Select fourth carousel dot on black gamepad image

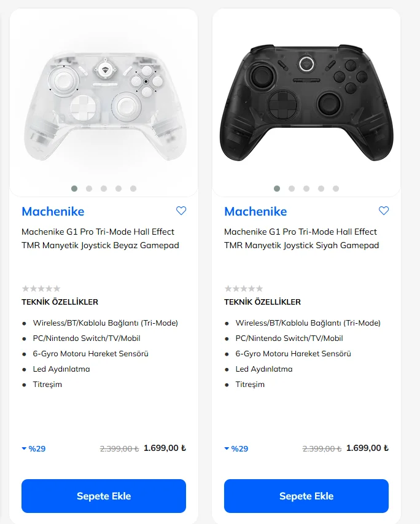[321, 189]
